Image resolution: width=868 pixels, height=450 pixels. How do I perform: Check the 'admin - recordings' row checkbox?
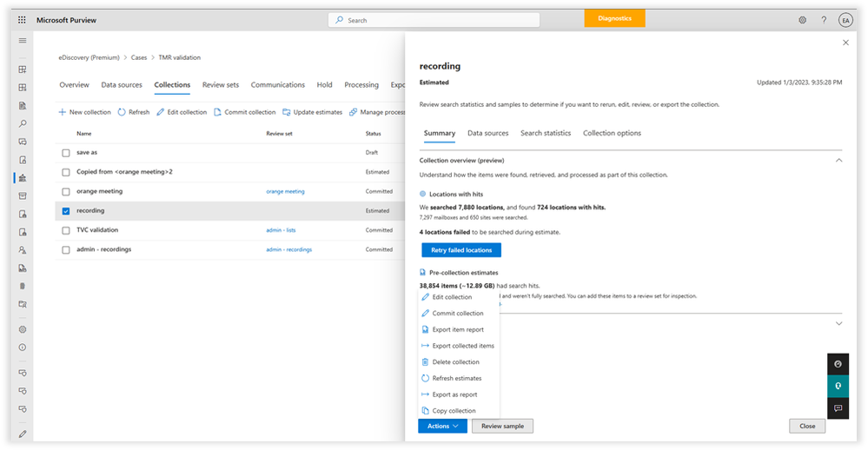tap(66, 249)
